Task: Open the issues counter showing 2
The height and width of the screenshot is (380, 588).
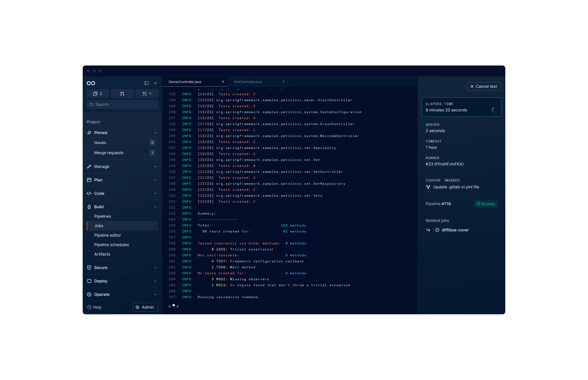Action: click(x=98, y=94)
